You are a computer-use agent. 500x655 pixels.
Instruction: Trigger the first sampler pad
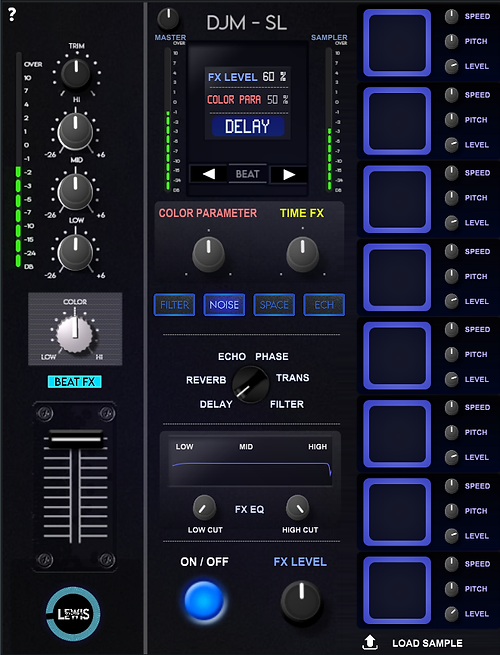(x=397, y=43)
